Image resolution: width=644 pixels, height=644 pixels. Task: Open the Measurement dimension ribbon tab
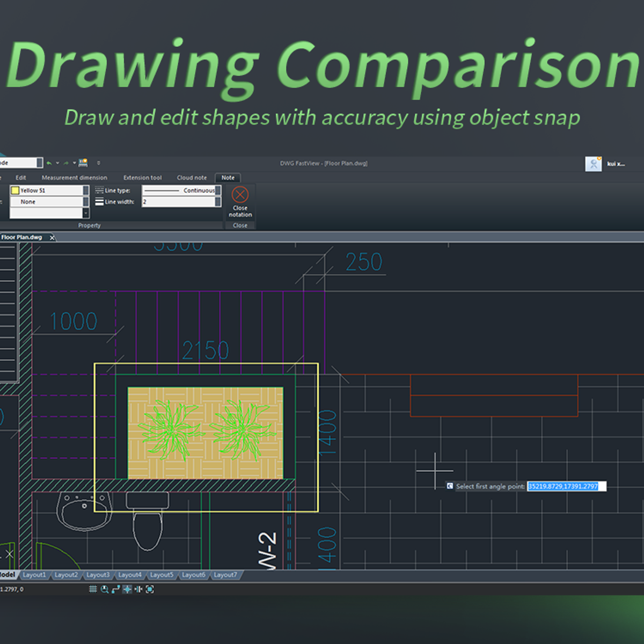(x=74, y=178)
